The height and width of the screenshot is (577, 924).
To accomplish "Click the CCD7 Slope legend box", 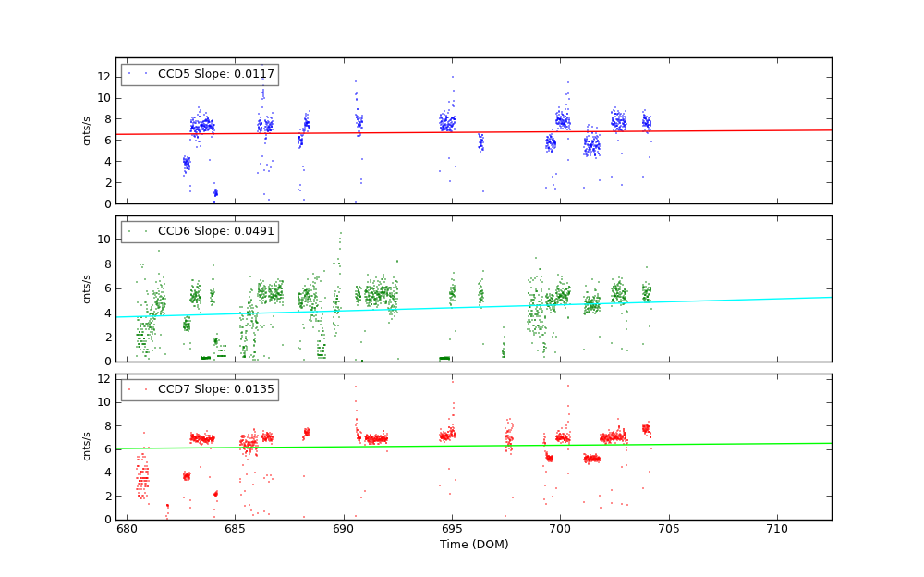I will pyautogui.click(x=200, y=390).
